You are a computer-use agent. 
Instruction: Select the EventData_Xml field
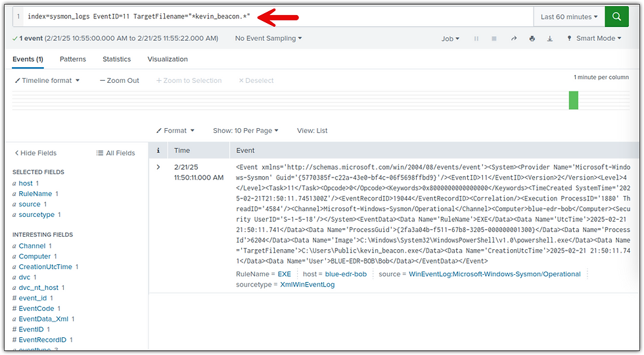(x=43, y=319)
